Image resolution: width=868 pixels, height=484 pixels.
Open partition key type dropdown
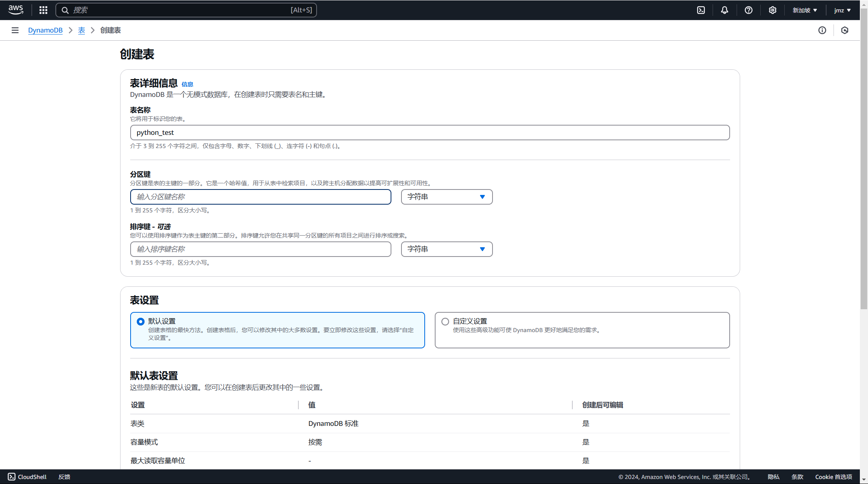pyautogui.click(x=447, y=197)
